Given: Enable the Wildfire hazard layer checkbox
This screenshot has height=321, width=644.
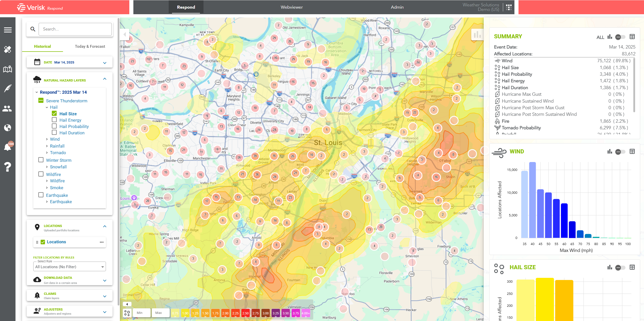Looking at the screenshot, I should click(41, 174).
